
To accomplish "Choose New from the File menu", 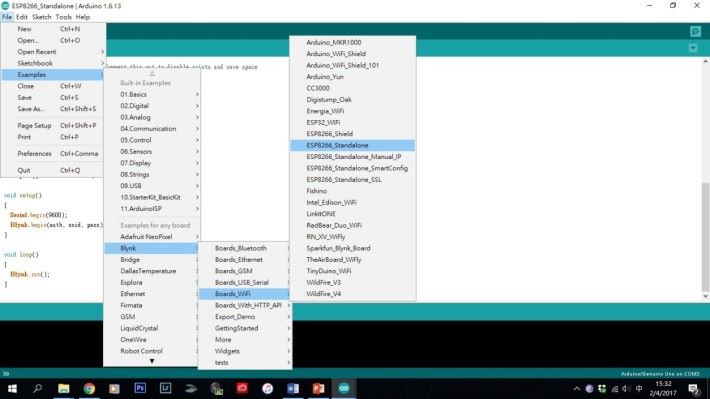I will tap(53, 29).
